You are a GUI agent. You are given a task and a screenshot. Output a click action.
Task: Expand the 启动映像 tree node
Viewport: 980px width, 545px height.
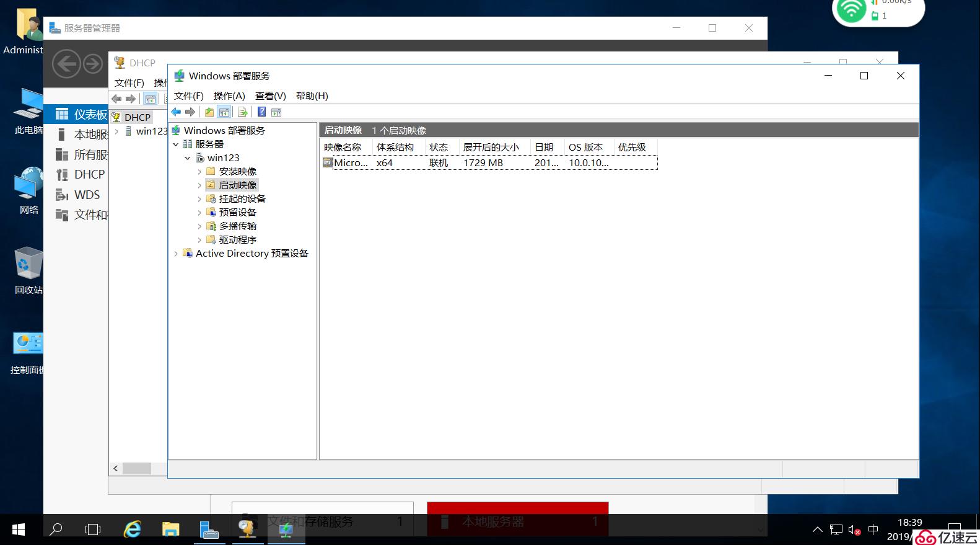[199, 185]
